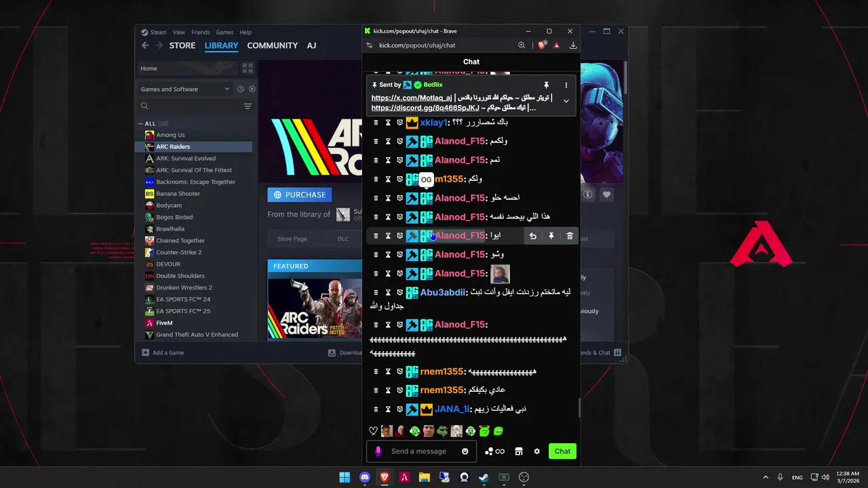The image size is (868, 488).
Task: Click the delete trash icon on xklay1's message
Action: click(376, 123)
